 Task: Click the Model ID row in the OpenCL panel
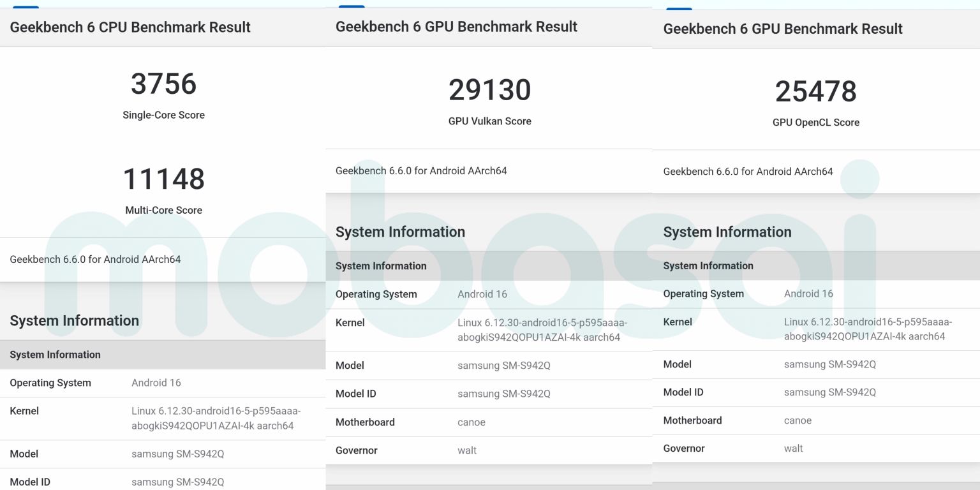pyautogui.click(x=815, y=392)
